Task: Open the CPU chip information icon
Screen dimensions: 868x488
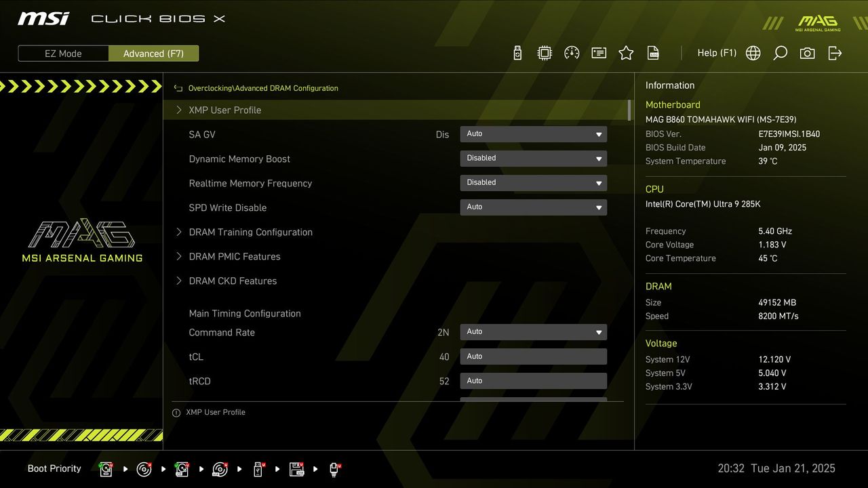Action: click(545, 53)
